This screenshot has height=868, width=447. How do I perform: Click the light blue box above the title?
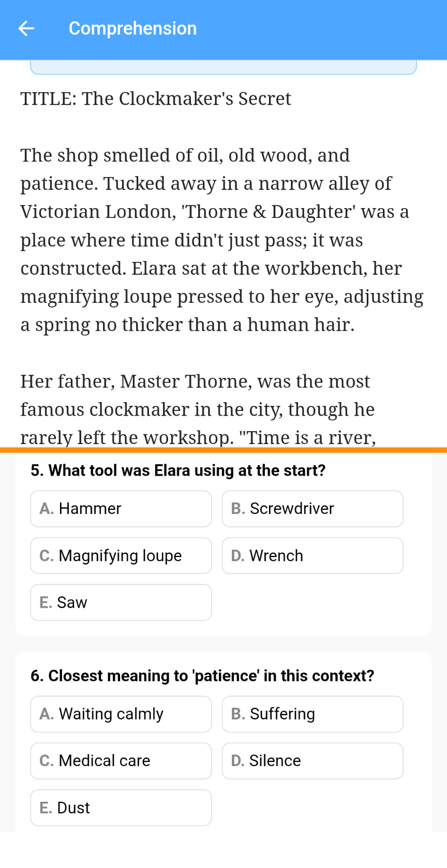[224, 67]
